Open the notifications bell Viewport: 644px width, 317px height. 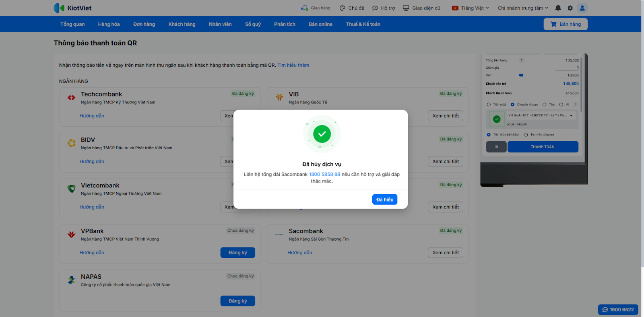coord(558,8)
